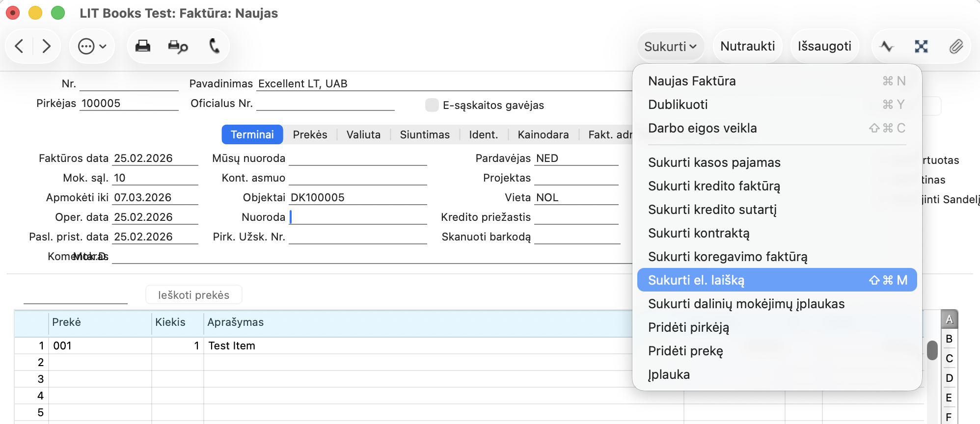Toggle the E-sąskaitos gavėjas checkbox
The width and height of the screenshot is (980, 424).
click(432, 105)
